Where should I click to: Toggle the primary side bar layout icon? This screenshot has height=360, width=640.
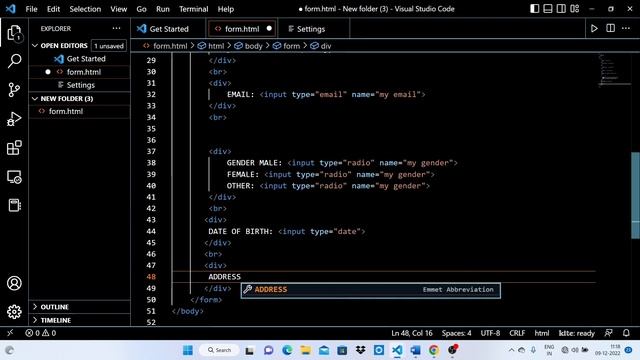[534, 9]
